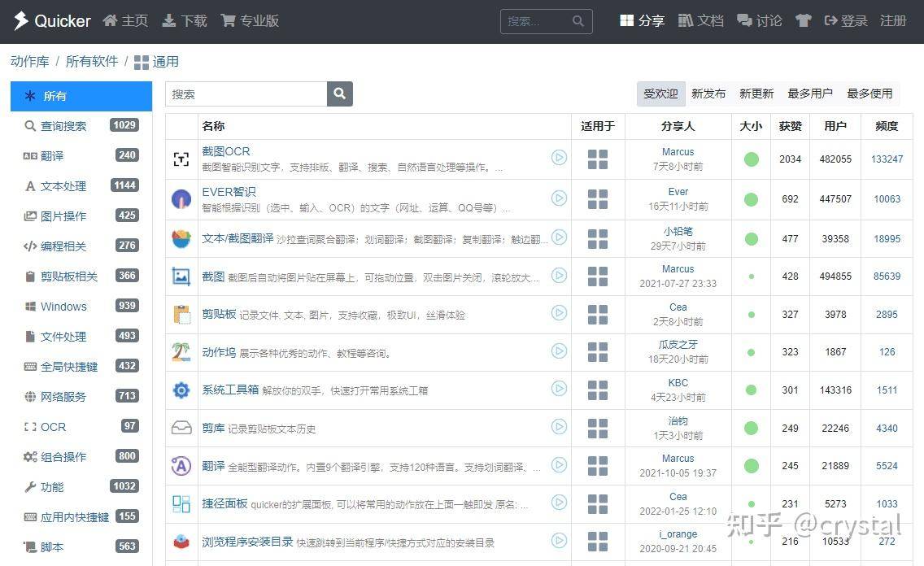Open the 系统工具箱 action link
The image size is (924, 566).
pos(230,390)
